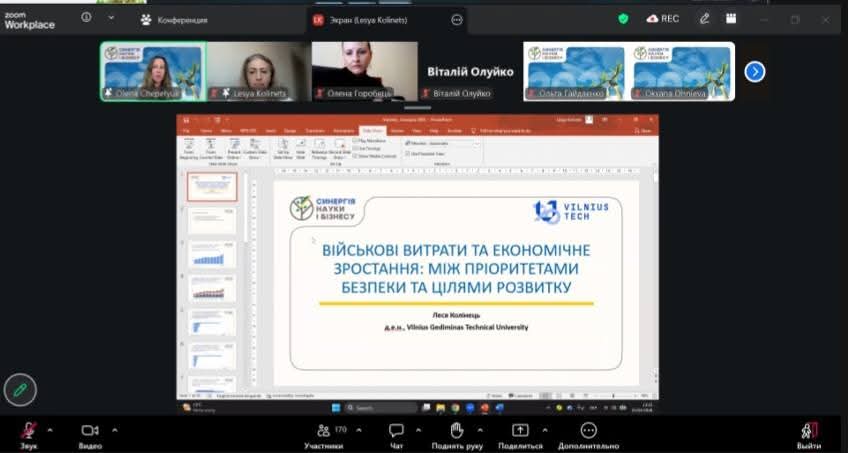Unmute microphone with the Звук button
Viewport: 848px width, 453px height.
[30, 430]
